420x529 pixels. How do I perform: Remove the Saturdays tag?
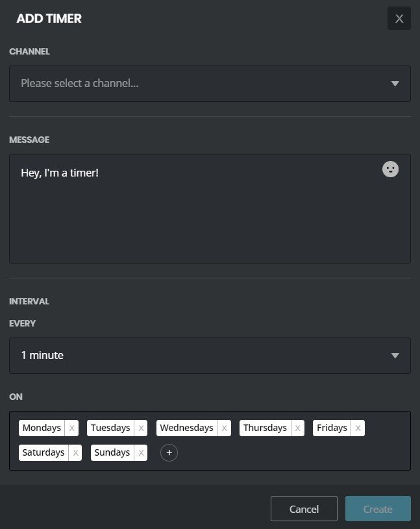(x=75, y=453)
